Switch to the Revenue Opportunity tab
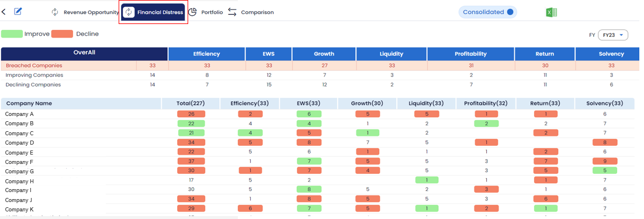 point(91,12)
